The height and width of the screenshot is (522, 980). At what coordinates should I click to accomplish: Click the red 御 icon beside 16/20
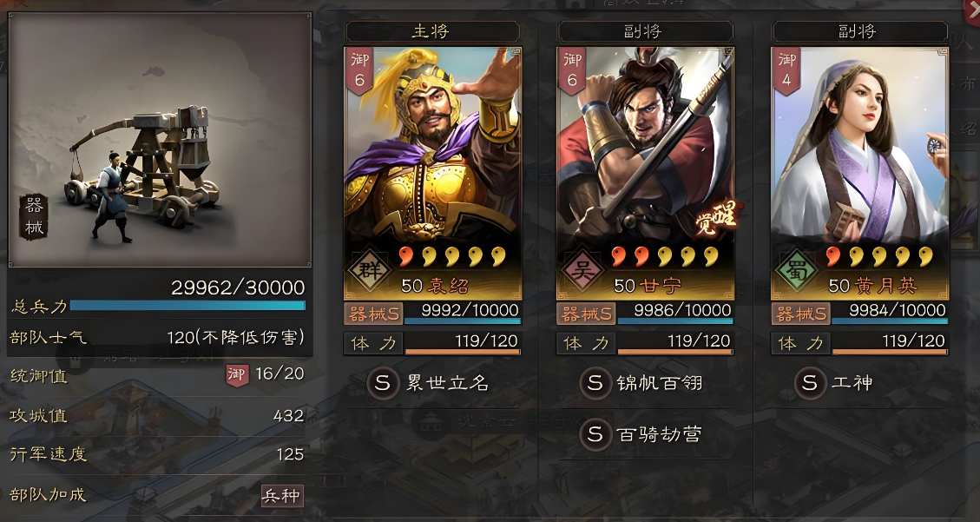click(237, 375)
